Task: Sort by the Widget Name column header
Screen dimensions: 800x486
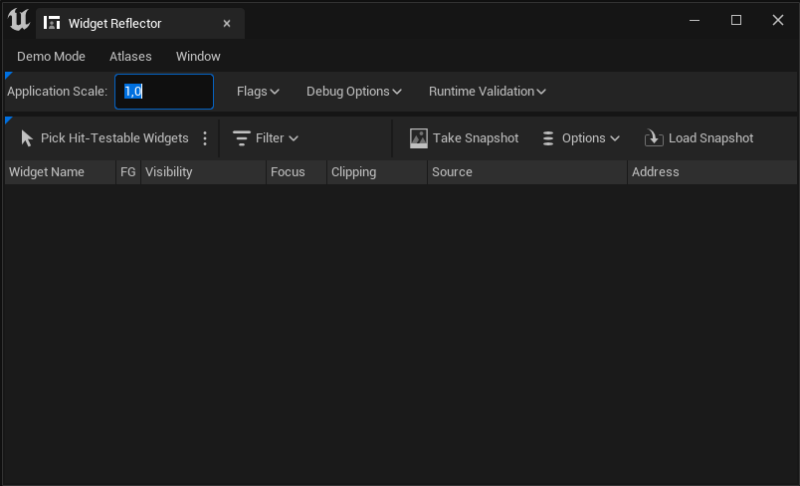Action: (x=47, y=172)
